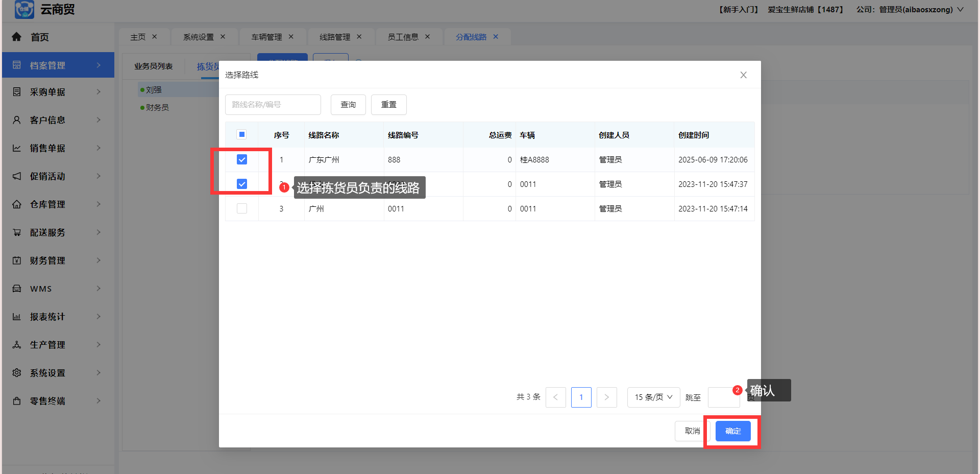
Task: Switch to the 车辆管理 tab
Action: click(x=266, y=37)
